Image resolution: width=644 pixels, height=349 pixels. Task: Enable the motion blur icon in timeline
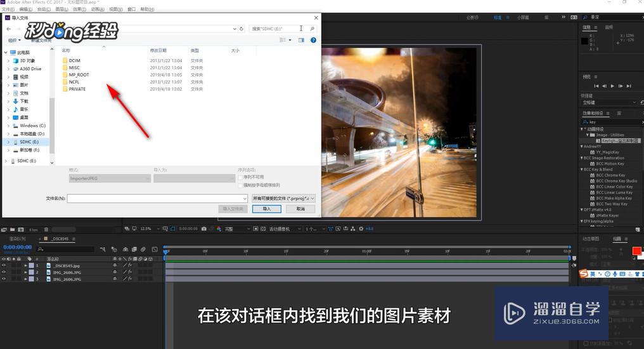[x=143, y=249]
